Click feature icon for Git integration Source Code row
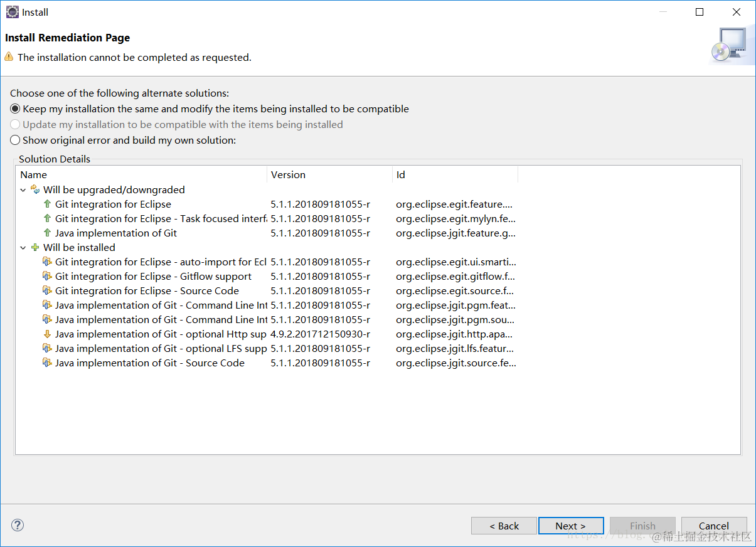This screenshot has height=547, width=756. click(47, 290)
